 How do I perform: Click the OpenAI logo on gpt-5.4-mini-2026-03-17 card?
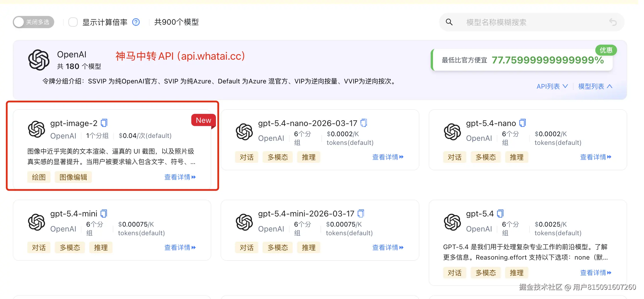(x=244, y=222)
